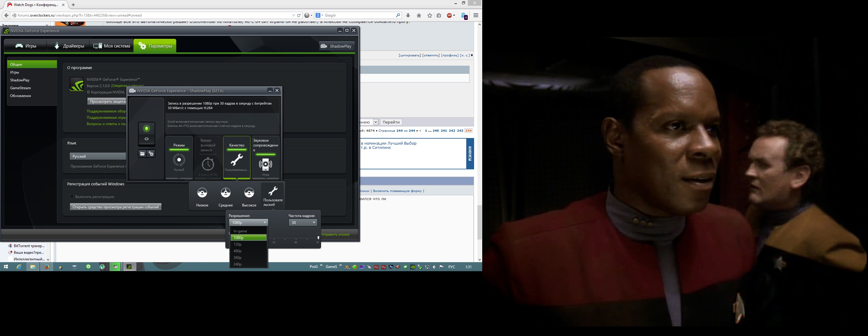Select ShadowPlay in the left sidebar
Screen dimensions: 868x336
20,80
